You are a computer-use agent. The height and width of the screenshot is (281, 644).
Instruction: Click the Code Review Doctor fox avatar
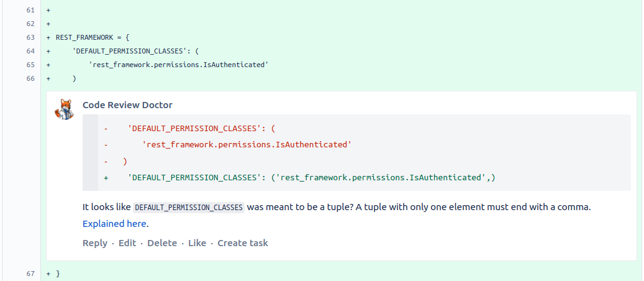tap(65, 109)
